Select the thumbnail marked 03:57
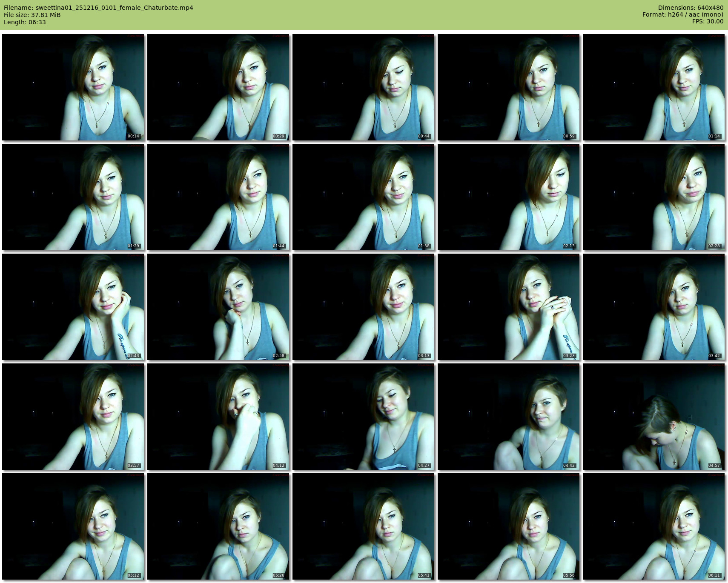The height and width of the screenshot is (583, 728). click(73, 417)
